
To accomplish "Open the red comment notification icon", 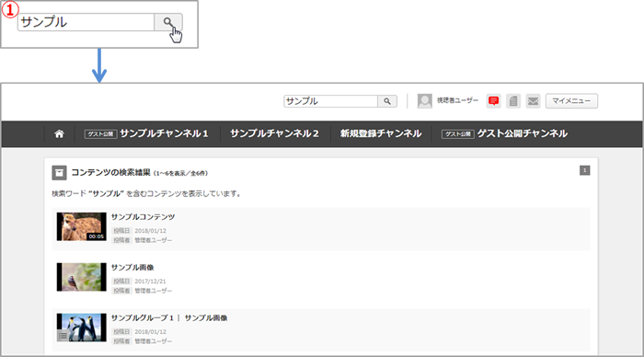I will point(494,100).
